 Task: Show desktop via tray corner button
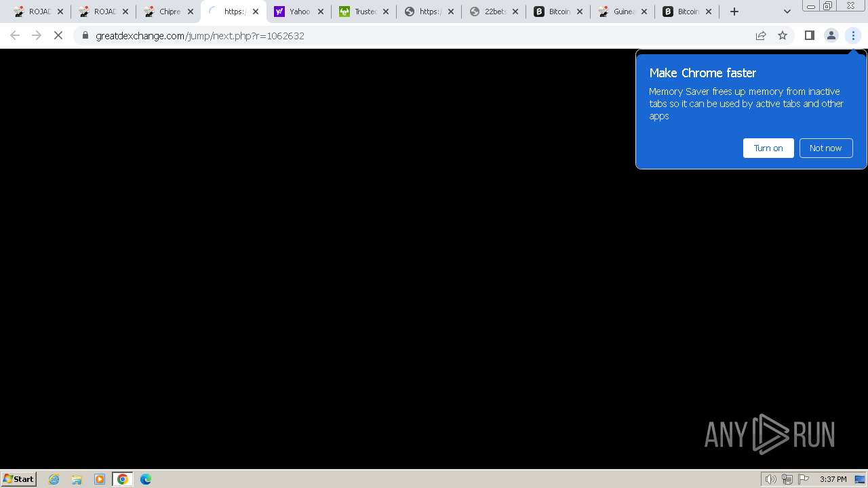[x=860, y=479]
